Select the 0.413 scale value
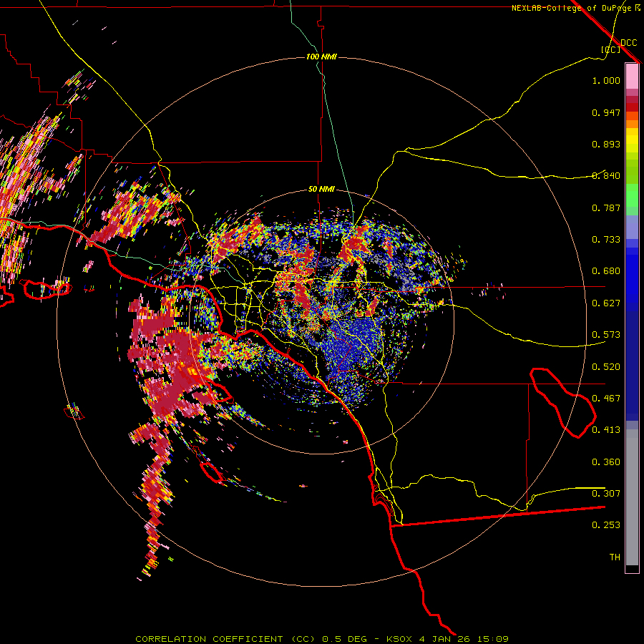The width and height of the screenshot is (644, 644). [606, 430]
